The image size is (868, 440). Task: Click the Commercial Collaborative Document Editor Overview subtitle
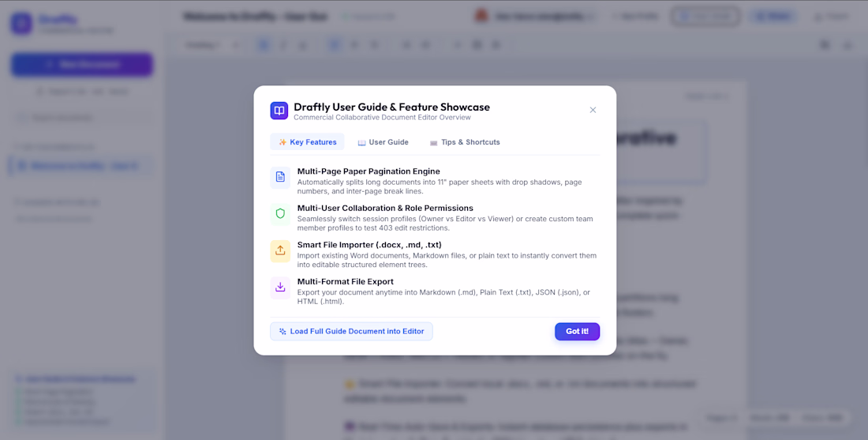coord(383,118)
